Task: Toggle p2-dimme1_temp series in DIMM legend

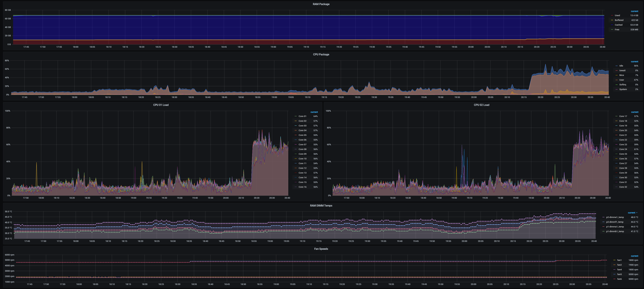Action: coord(615,217)
